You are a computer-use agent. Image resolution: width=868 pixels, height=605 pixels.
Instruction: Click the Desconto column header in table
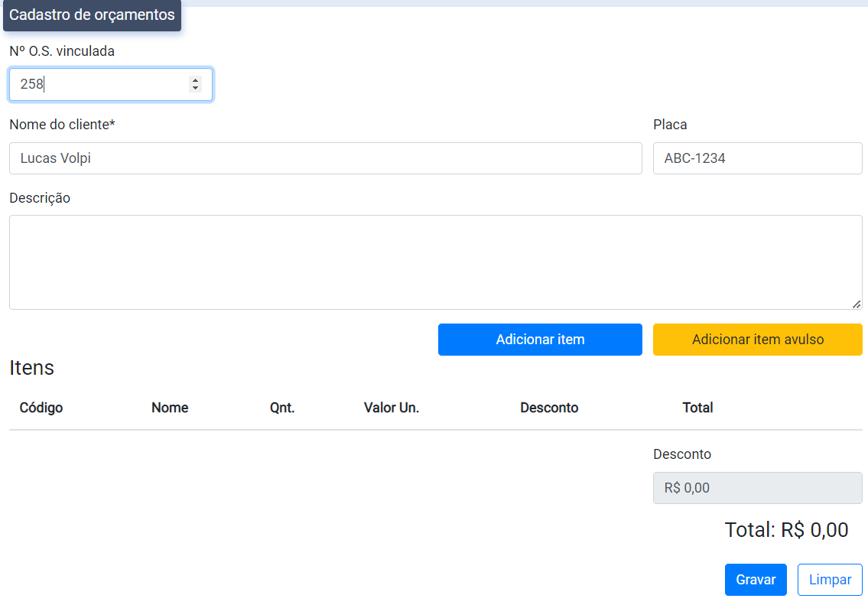point(549,408)
